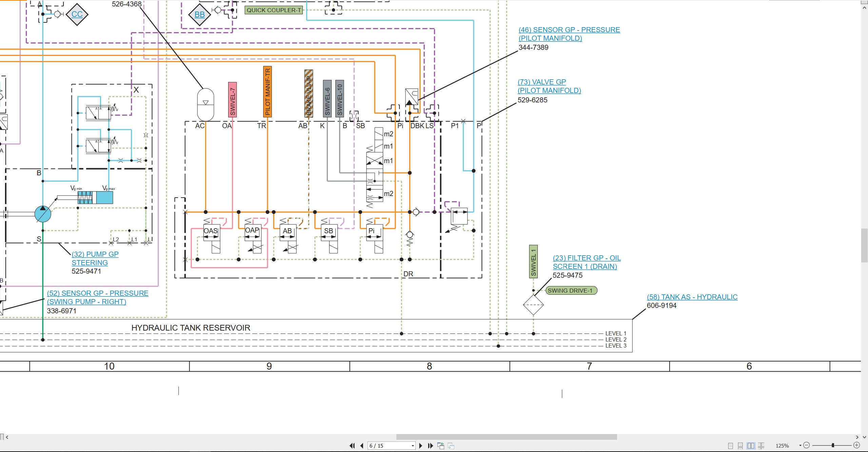Image resolution: width=868 pixels, height=452 pixels.
Task: Click the part number 606-9194
Action: click(662, 306)
